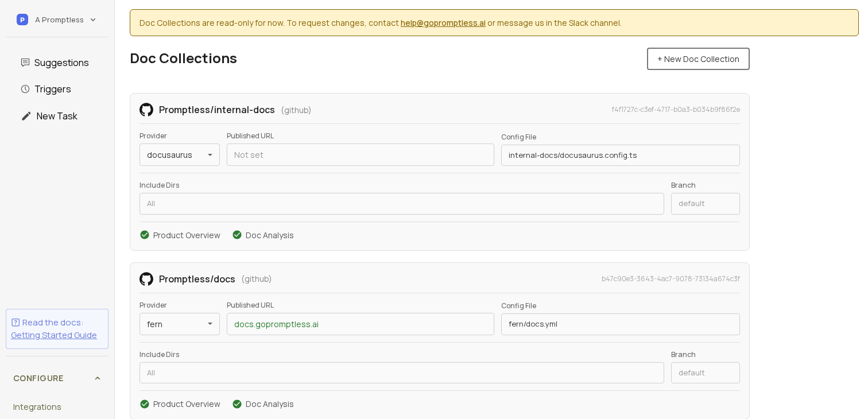Click the green check beside Product Overview for internal-docs
The height and width of the screenshot is (419, 868).
click(145, 235)
